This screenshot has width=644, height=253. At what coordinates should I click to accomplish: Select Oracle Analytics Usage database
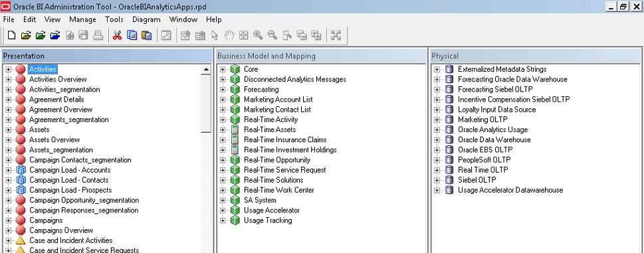[x=493, y=129]
